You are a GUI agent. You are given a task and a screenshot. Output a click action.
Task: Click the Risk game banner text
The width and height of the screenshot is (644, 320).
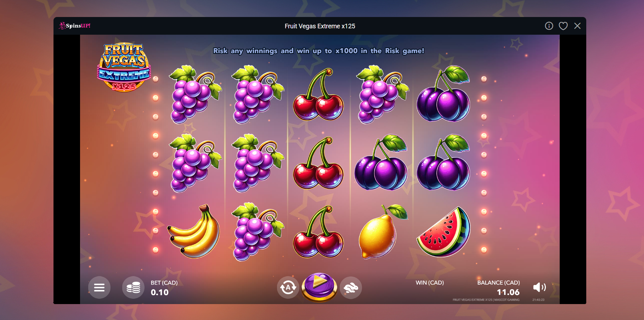pyautogui.click(x=318, y=51)
